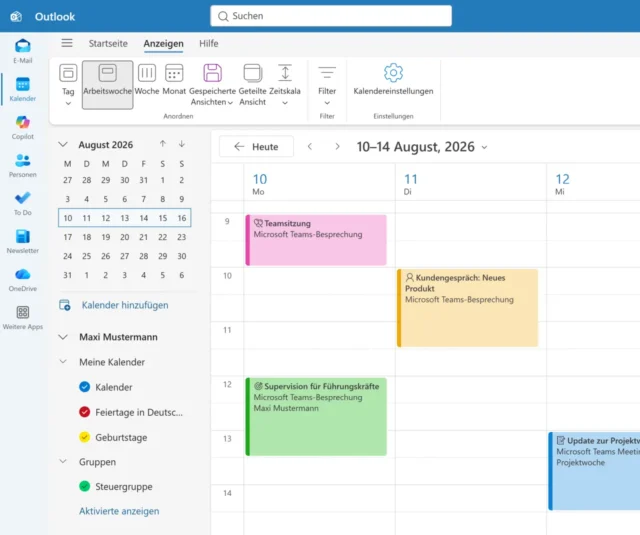Open Gespeicherte Ansichten
This screenshot has width=640, height=535.
(212, 85)
